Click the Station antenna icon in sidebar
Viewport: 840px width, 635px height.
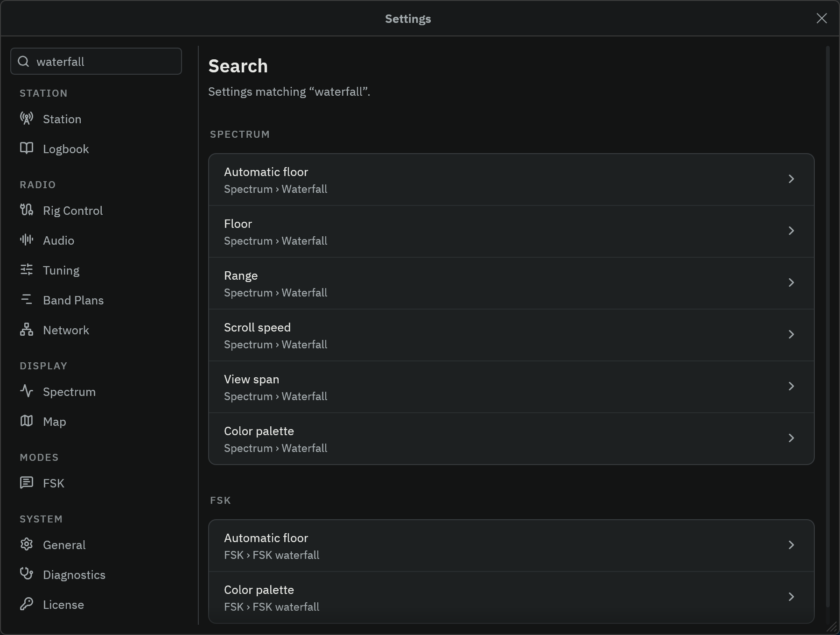pyautogui.click(x=27, y=119)
